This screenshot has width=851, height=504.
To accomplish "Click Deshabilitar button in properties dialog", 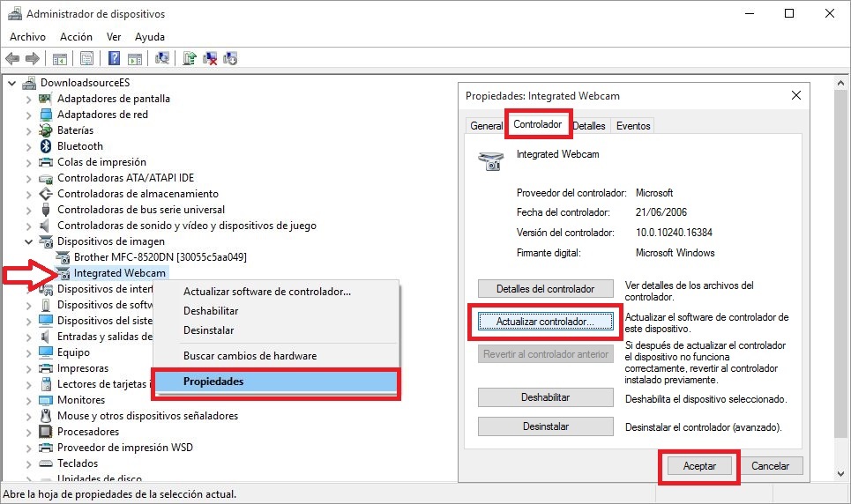I will [546, 397].
